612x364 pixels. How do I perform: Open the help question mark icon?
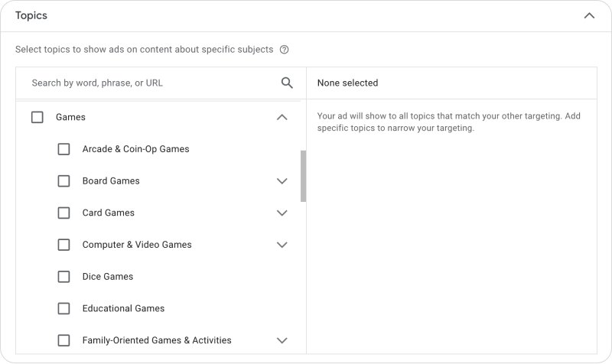(x=284, y=50)
